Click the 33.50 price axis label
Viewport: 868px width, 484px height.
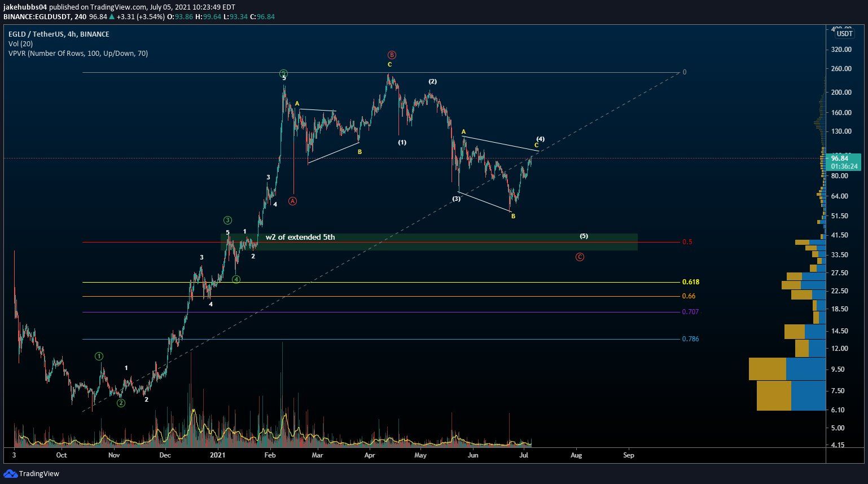840,255
